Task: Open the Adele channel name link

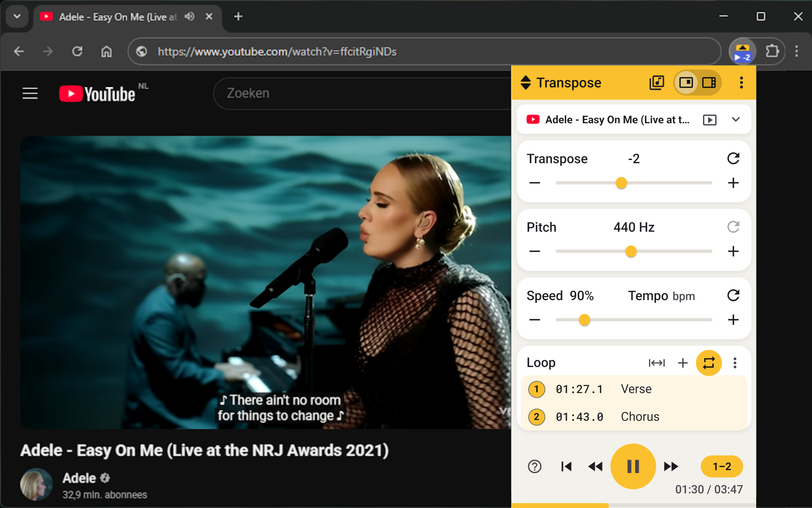Action: pos(79,478)
